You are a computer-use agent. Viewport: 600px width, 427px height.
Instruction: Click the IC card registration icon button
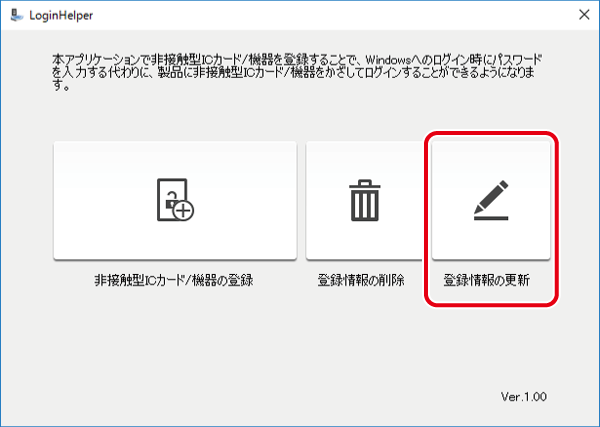[x=175, y=200]
